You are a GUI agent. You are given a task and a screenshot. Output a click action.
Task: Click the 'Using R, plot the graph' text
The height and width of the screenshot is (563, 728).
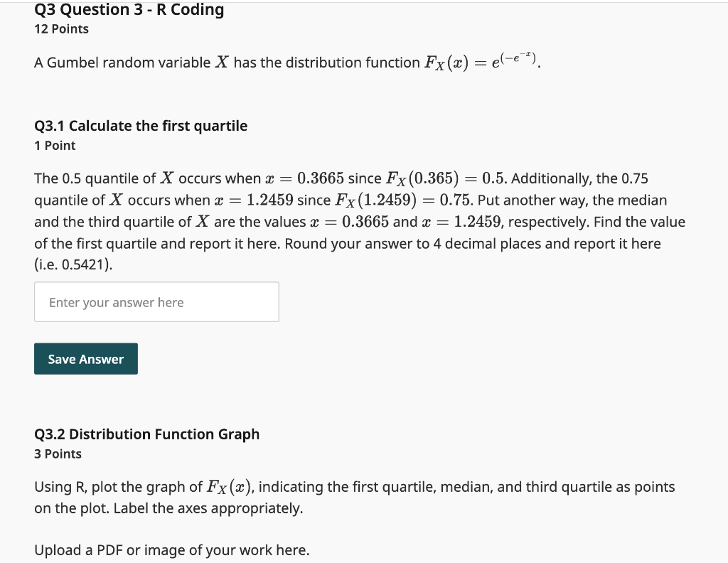(119, 486)
